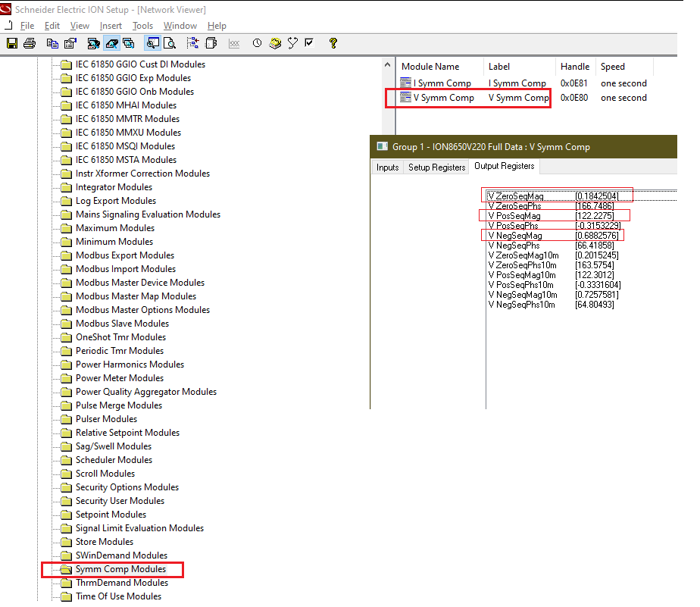Select the V ZeroSeqMag10m output register
The image size is (700, 607).
pyautogui.click(x=554, y=255)
